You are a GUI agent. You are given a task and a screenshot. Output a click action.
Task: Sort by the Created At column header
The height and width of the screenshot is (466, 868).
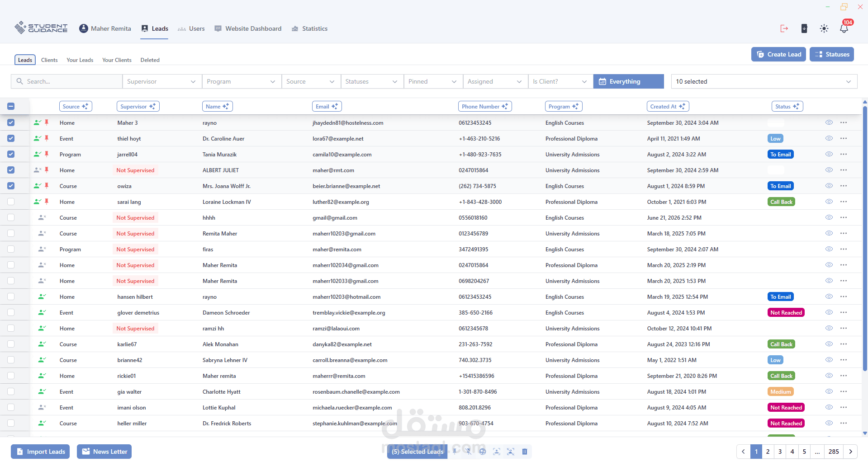point(668,106)
